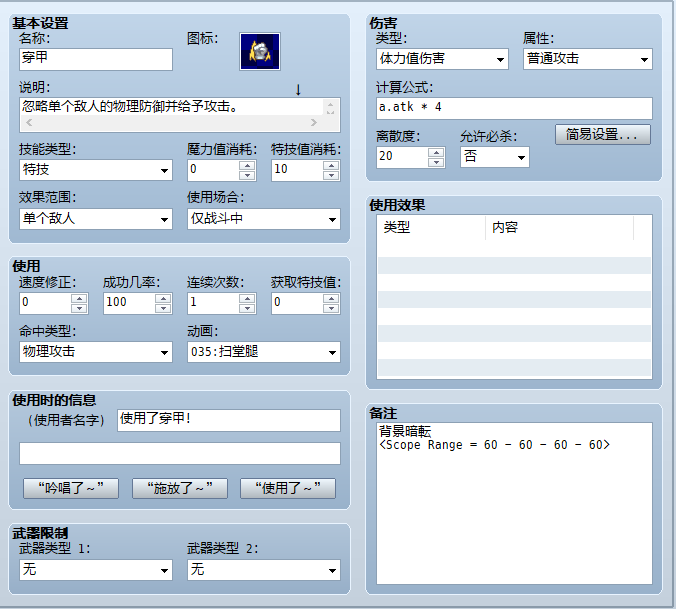Decrease 魔力值消耗 with the down arrow

[x=247, y=175]
